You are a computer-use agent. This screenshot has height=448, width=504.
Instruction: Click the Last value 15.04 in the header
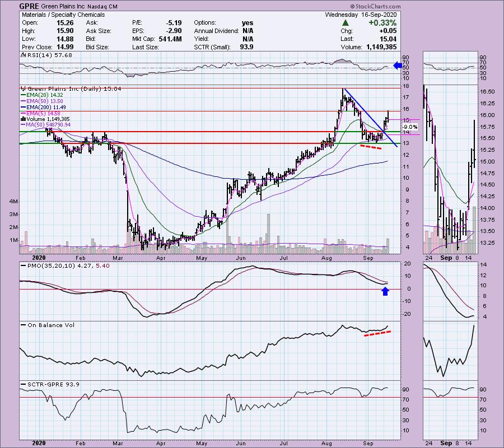point(388,39)
